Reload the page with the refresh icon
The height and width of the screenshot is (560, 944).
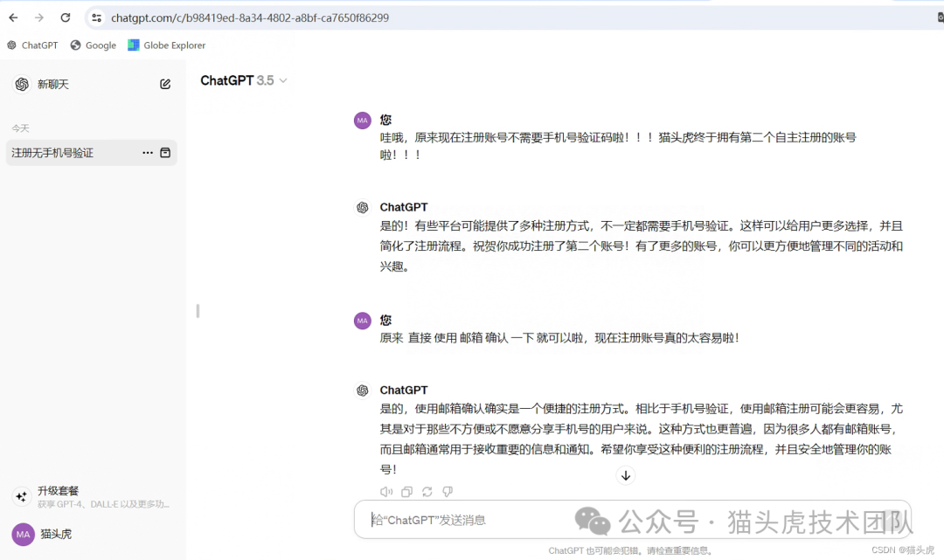65,18
